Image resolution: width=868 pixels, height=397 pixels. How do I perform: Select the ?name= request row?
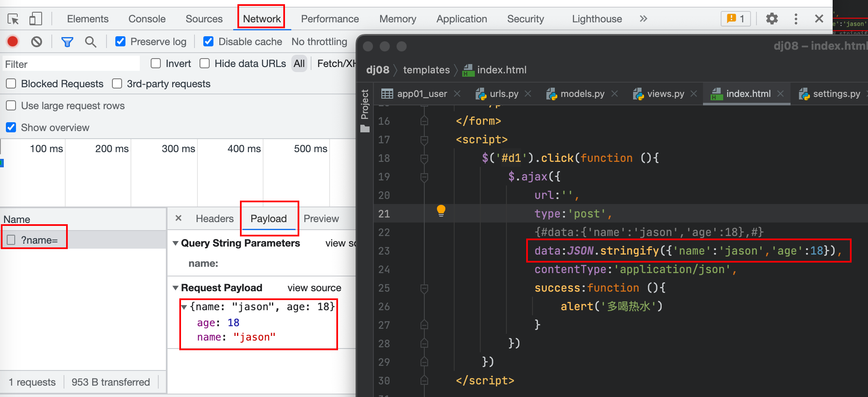[83, 240]
